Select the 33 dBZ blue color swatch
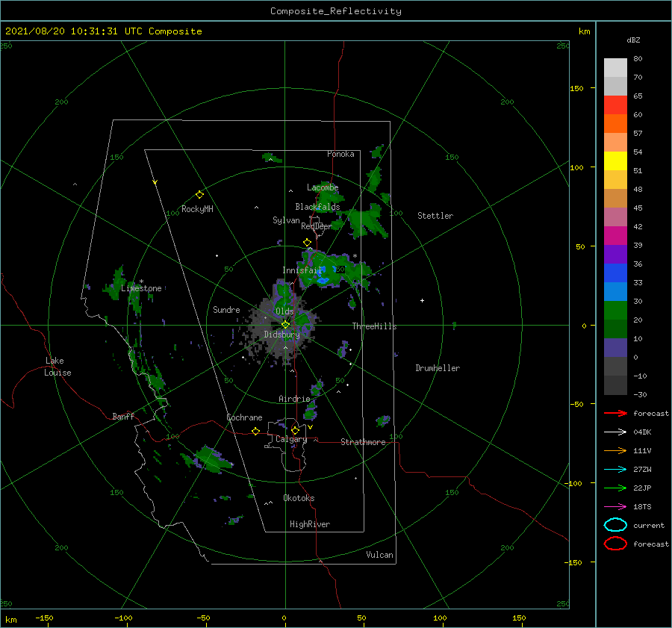 615,273
